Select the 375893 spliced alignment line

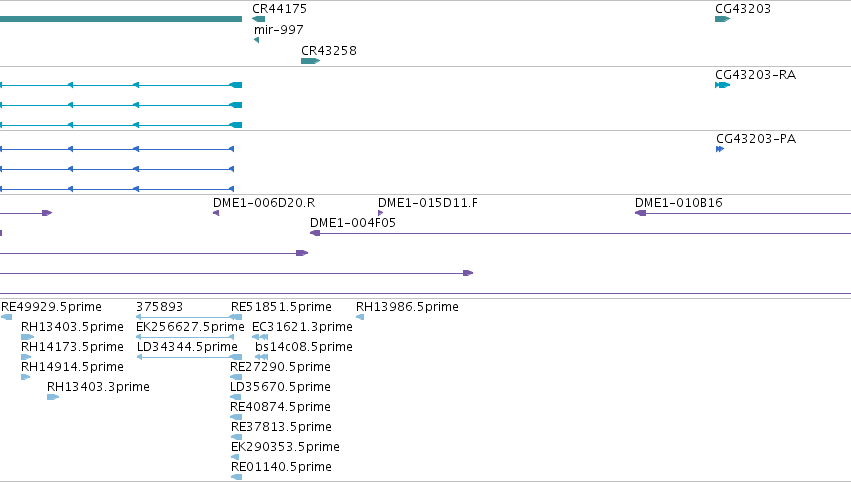click(x=185, y=317)
